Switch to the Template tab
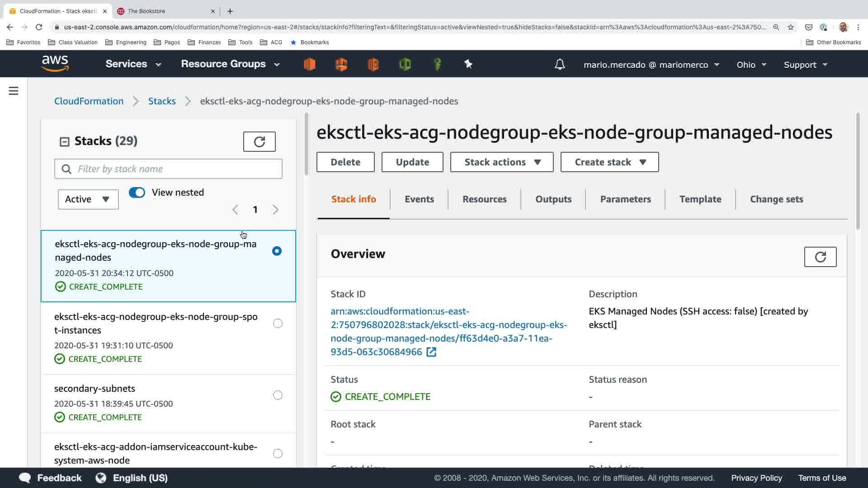The width and height of the screenshot is (868, 488). point(700,199)
